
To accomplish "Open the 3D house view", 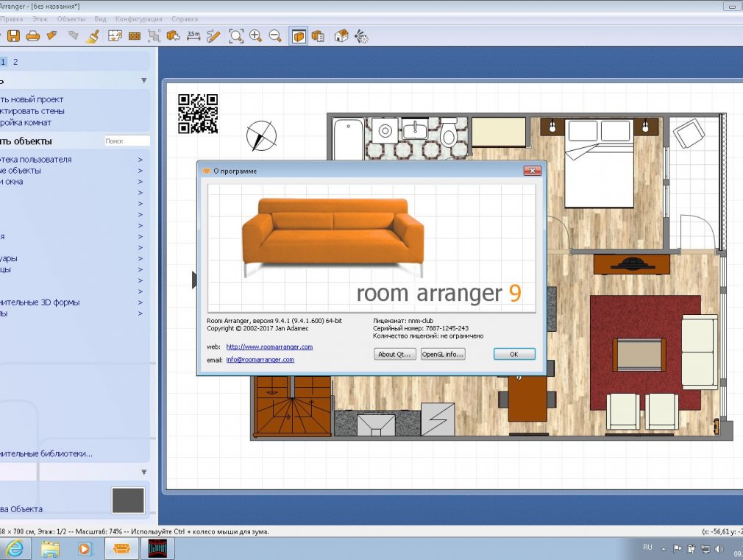I will 341,36.
